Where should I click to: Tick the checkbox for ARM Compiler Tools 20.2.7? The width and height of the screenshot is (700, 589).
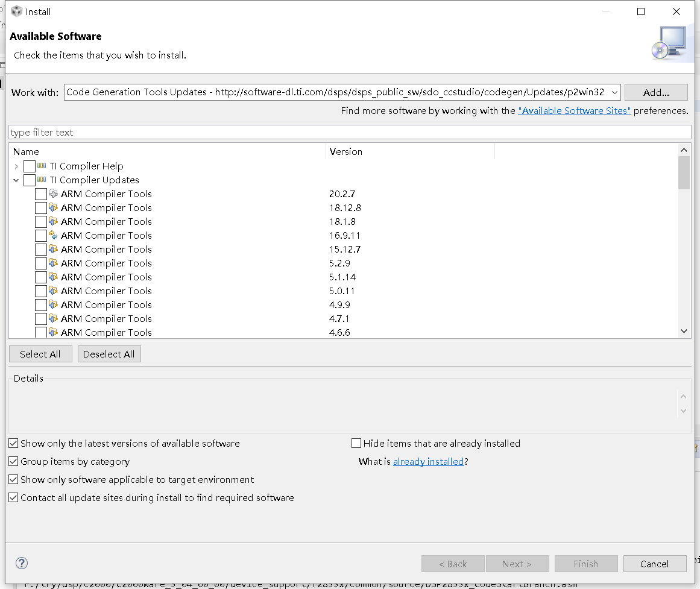pos(40,194)
